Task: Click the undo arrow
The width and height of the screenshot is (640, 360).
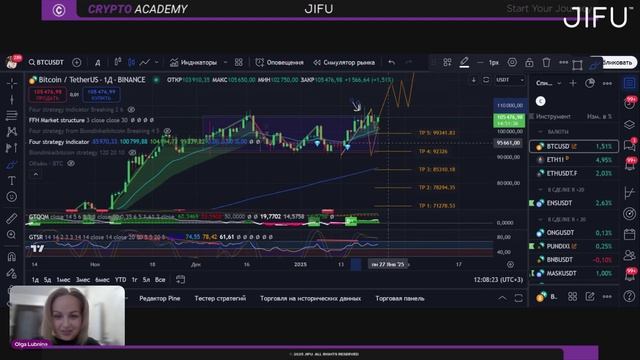Action: click(391, 62)
